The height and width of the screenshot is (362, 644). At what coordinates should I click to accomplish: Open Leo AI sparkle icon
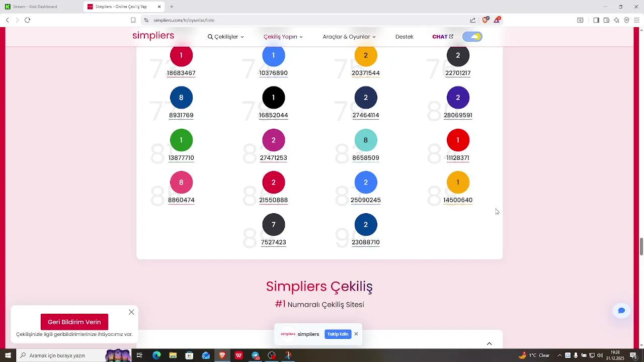tap(616, 20)
